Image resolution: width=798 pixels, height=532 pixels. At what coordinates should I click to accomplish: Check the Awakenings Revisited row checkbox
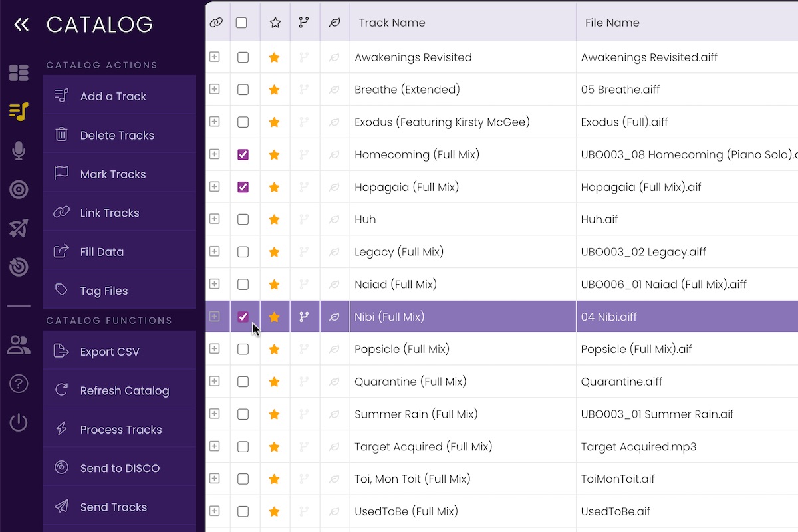[x=243, y=57]
